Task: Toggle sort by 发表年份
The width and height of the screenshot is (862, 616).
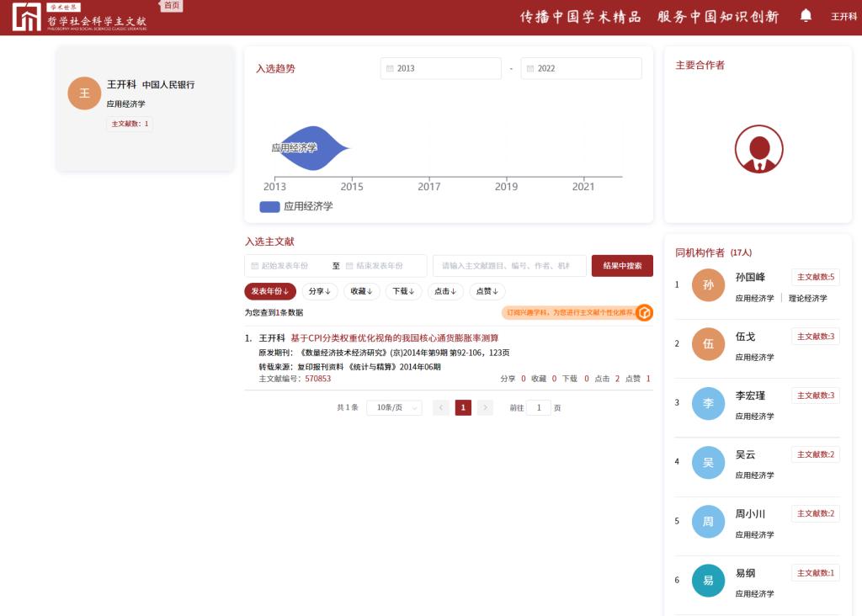Action: pyautogui.click(x=270, y=291)
